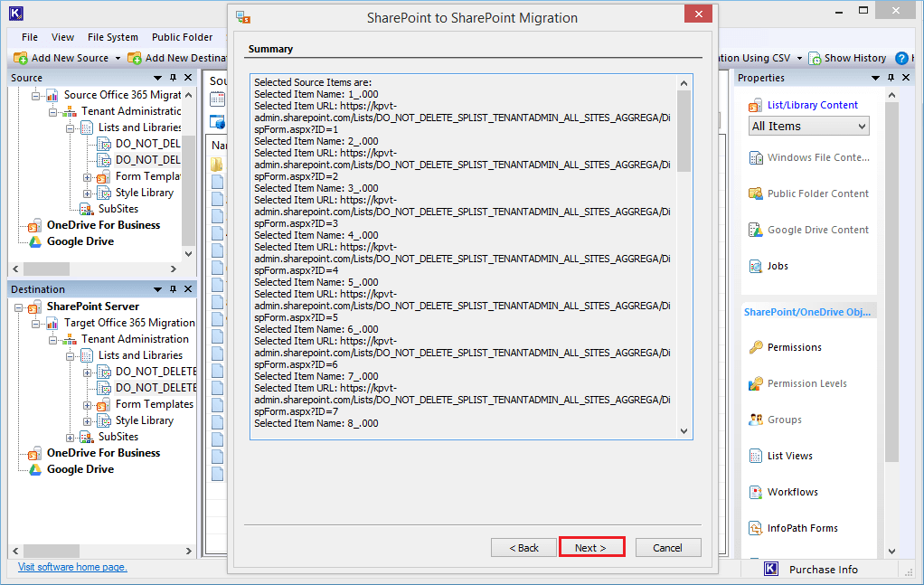
Task: Collapse destination Lists and Libraries node
Action: 71,356
